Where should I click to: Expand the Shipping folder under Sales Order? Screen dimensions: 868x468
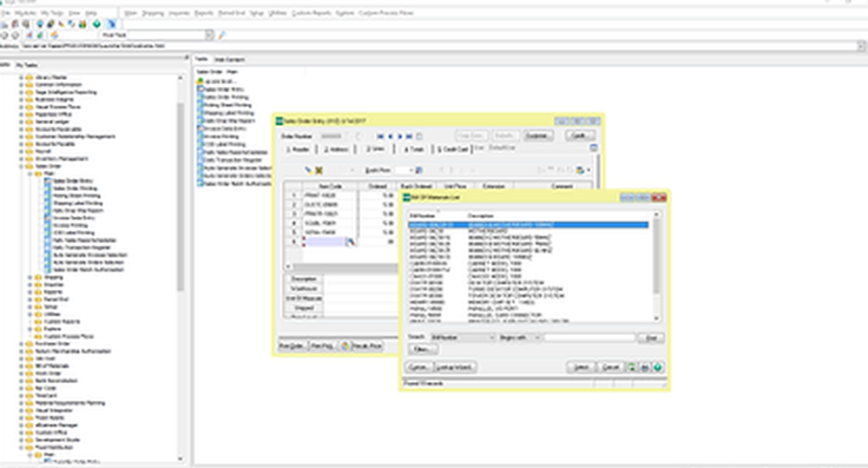click(30, 277)
